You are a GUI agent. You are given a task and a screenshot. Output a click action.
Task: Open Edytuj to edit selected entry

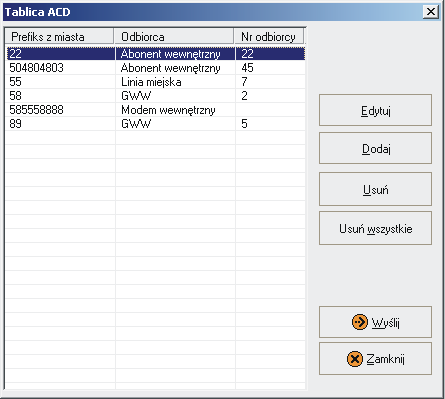click(x=375, y=110)
